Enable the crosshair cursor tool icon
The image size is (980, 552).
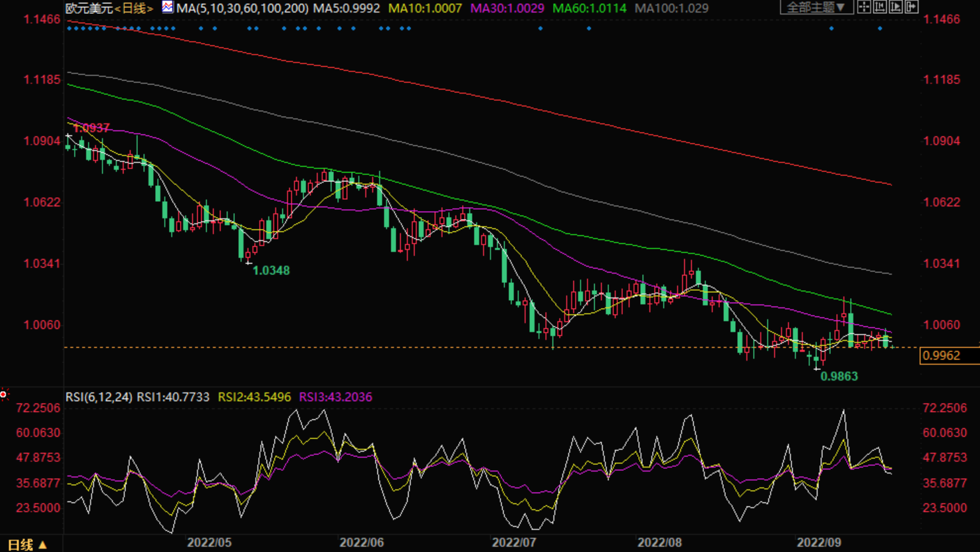(x=864, y=7)
